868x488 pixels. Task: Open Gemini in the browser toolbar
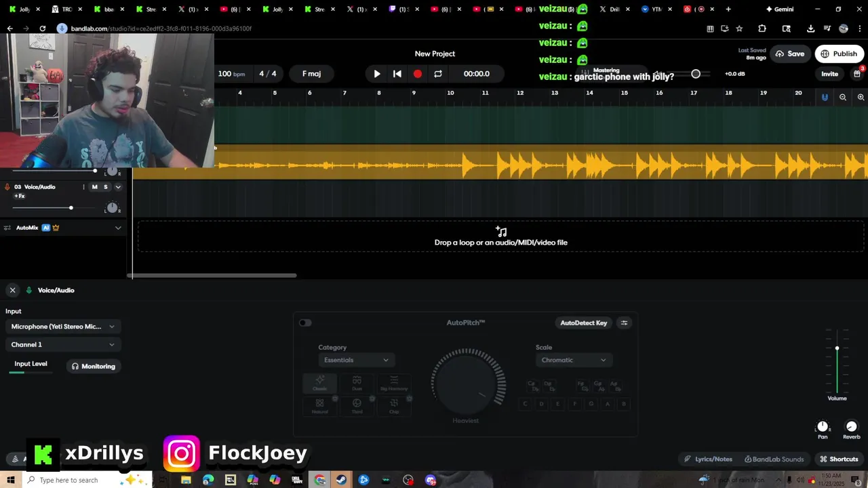coord(779,9)
